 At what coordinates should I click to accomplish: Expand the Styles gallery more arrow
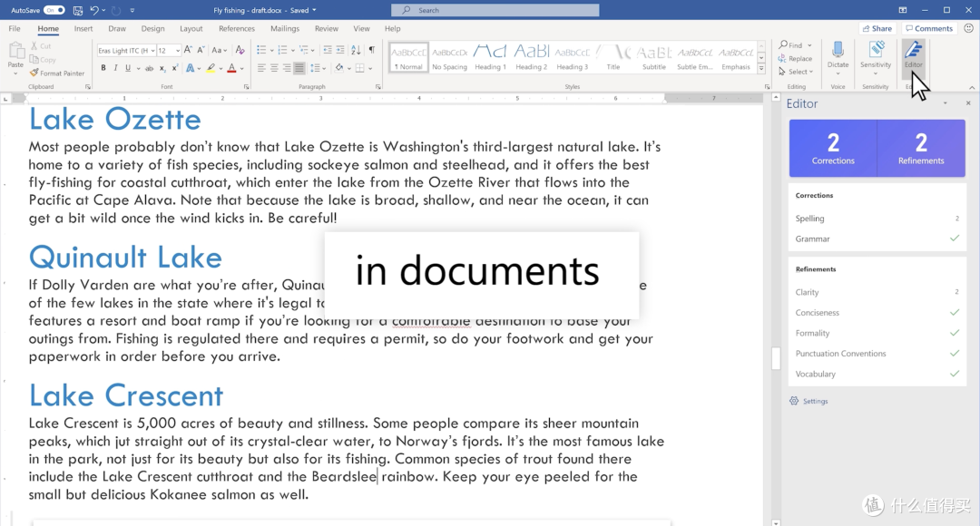coord(761,68)
